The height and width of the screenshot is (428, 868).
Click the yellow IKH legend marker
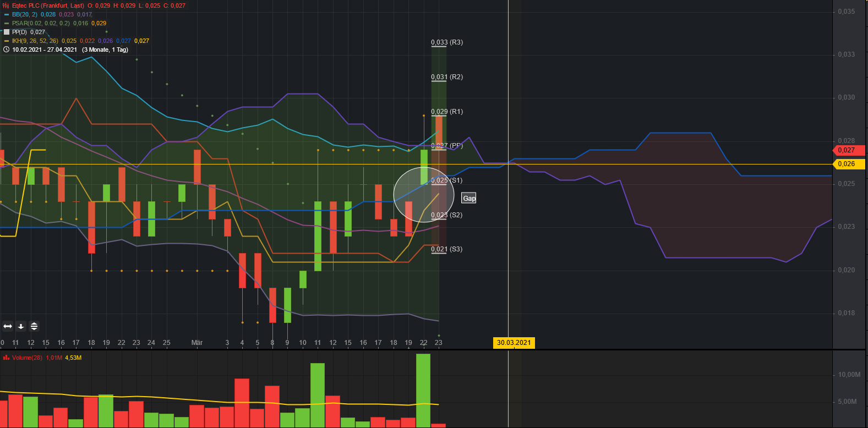[6, 41]
